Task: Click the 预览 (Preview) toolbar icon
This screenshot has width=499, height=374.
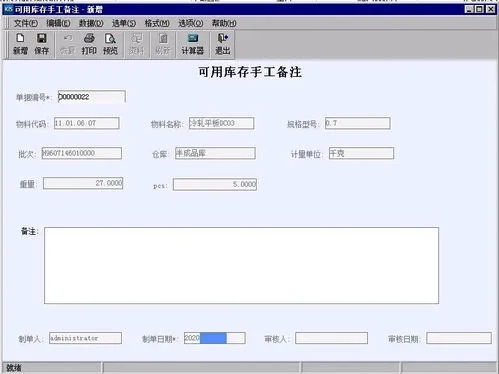Action: coord(110,44)
